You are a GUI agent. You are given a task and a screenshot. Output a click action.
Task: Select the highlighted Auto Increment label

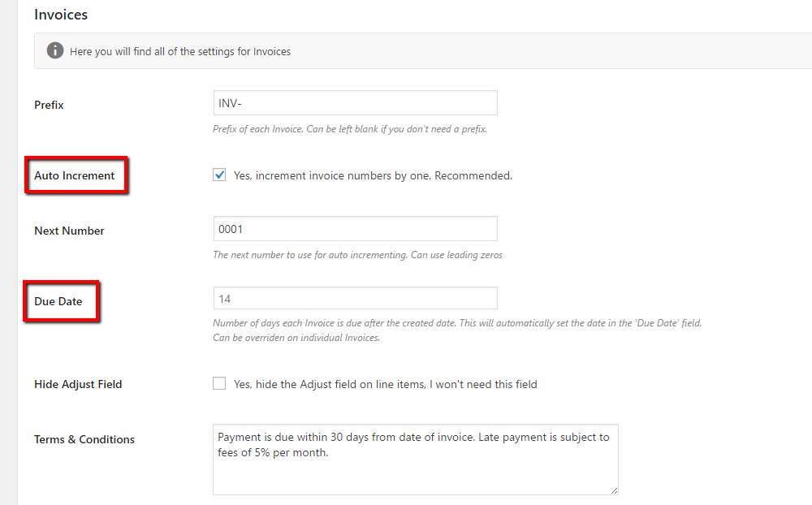pyautogui.click(x=74, y=175)
